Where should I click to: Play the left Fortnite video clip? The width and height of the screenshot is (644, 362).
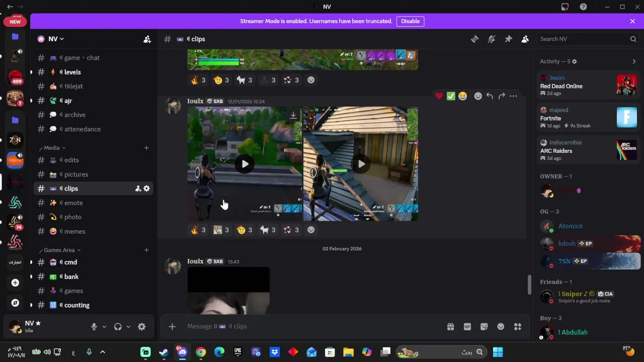245,164
